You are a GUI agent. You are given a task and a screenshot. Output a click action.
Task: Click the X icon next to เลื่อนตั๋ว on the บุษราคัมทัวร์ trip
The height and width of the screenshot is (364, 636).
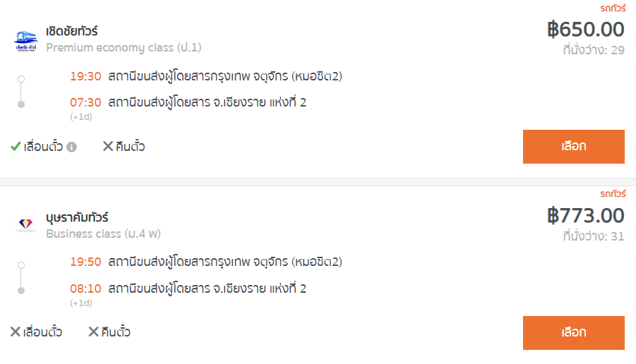[15, 332]
